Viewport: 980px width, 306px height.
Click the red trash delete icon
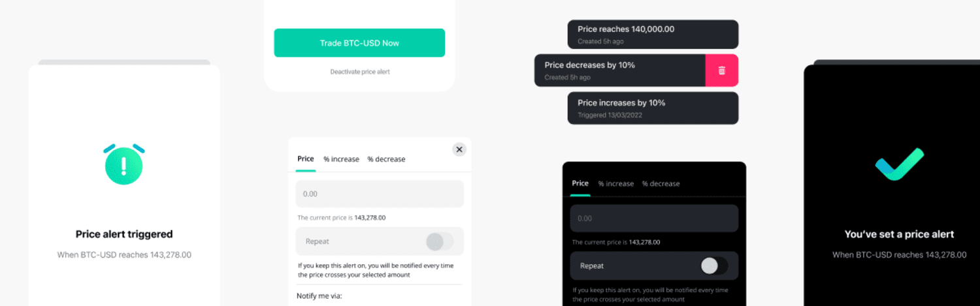[x=722, y=70]
